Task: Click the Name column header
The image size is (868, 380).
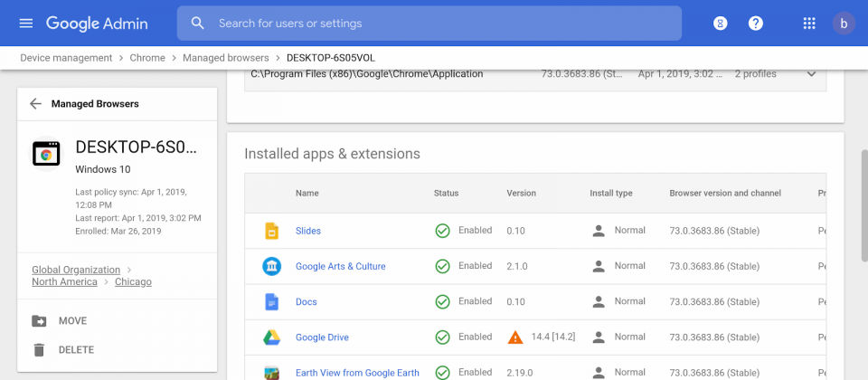Action: point(307,193)
